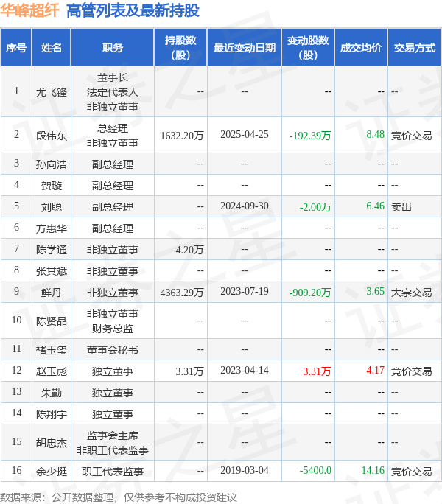Viewport: 442px width, 504px height.
Task: Click the 华峰超纤 title text
Action: click(29, 10)
